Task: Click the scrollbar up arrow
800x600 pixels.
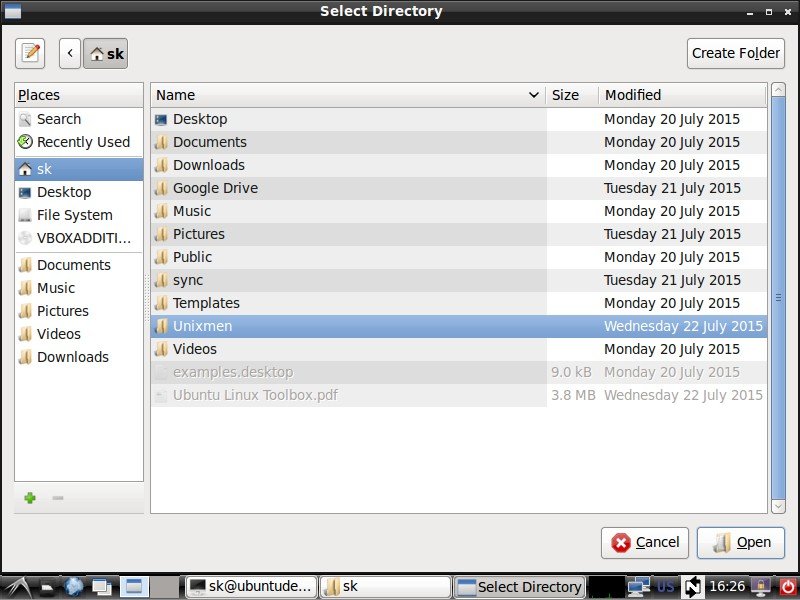Action: tap(778, 90)
